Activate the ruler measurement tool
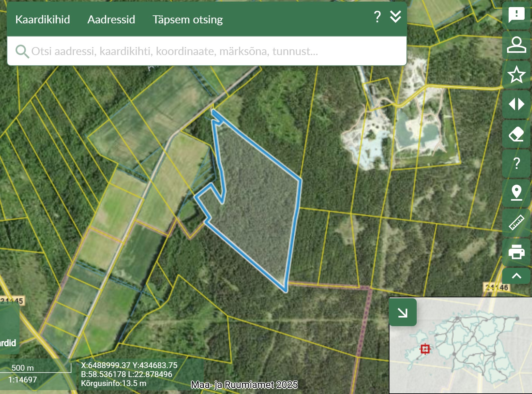The width and height of the screenshot is (532, 394). pos(516,222)
